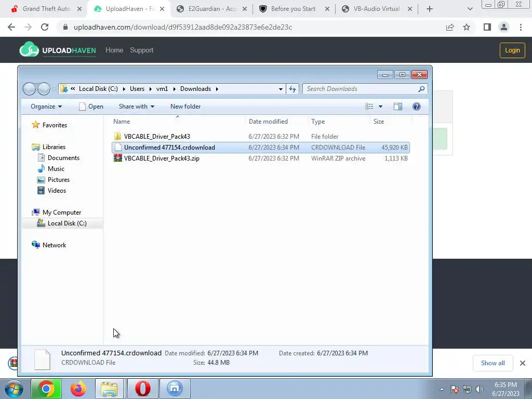The image size is (532, 399).
Task: Open Chrome profile avatar
Action: [x=504, y=27]
